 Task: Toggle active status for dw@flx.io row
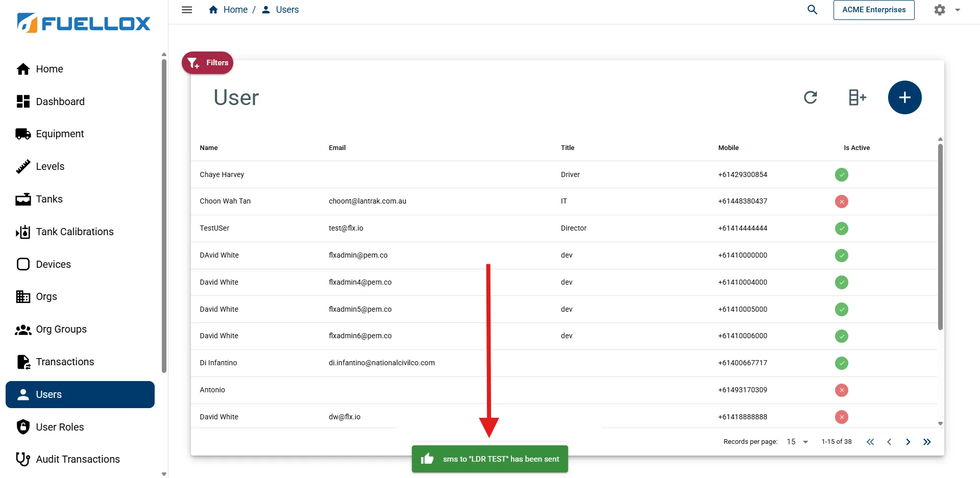point(841,417)
